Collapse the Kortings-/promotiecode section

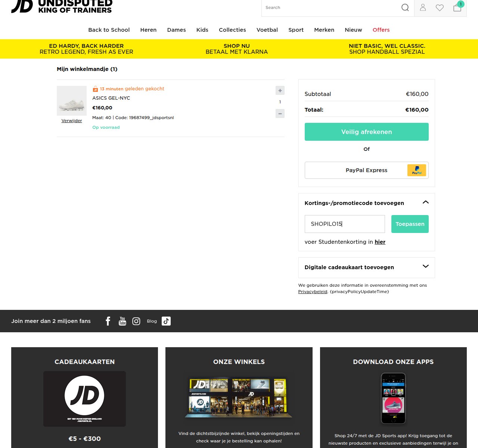pos(425,202)
